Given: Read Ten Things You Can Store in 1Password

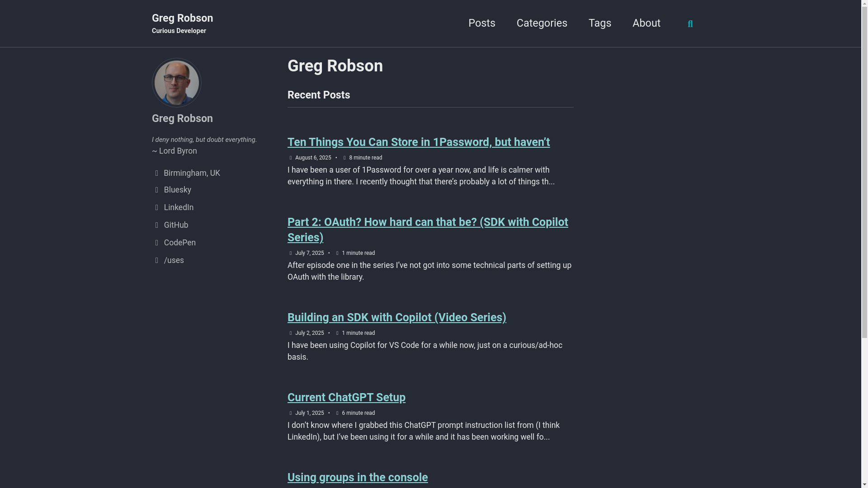Looking at the screenshot, I should [419, 142].
